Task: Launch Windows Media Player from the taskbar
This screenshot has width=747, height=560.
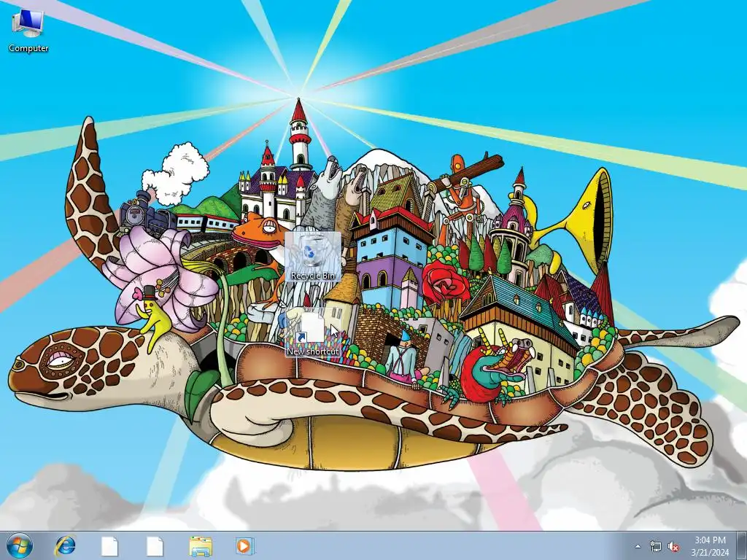Action: coord(244,545)
